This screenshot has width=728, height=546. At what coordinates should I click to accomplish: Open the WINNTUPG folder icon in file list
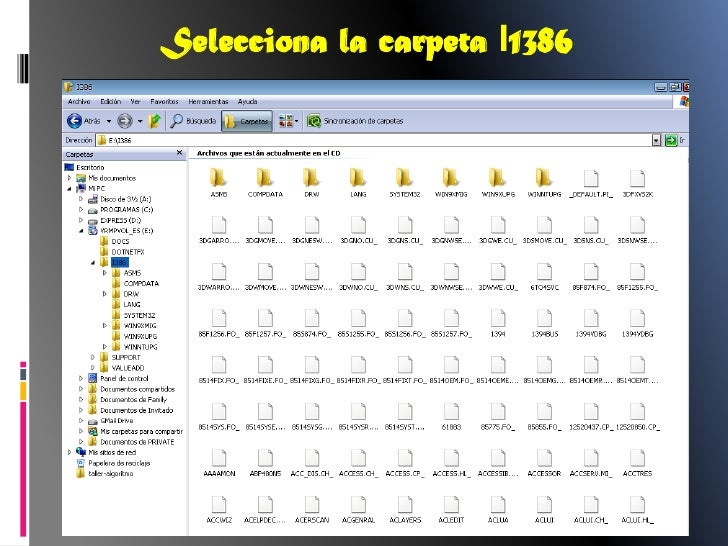[544, 178]
